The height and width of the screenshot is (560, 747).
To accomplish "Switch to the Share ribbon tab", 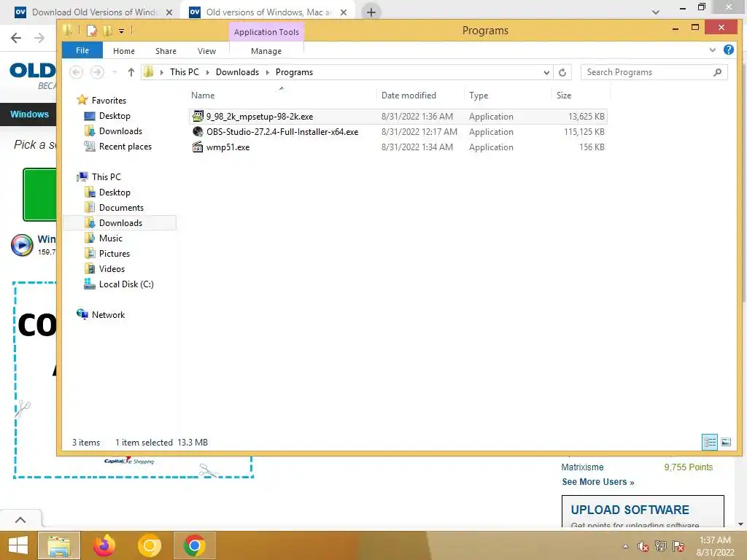I will point(166,51).
